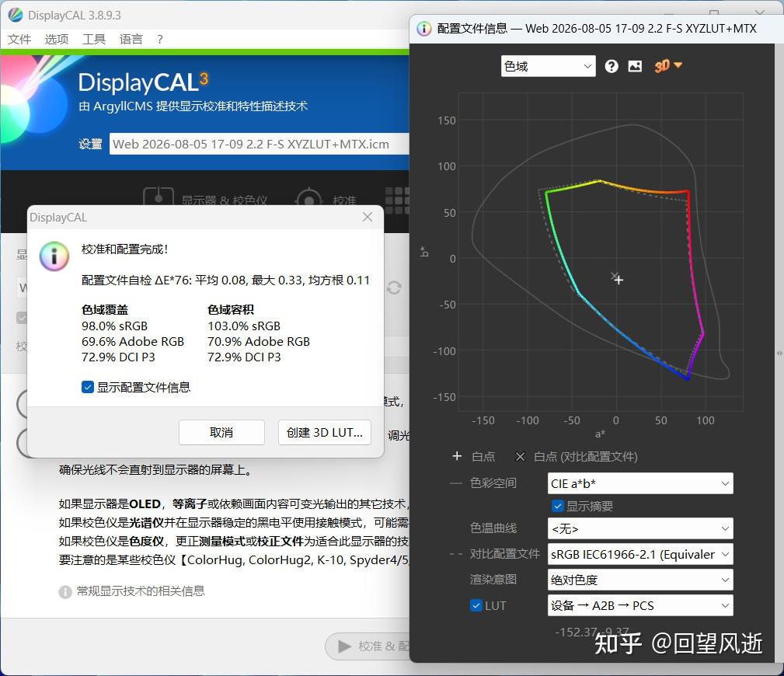Open the 对比配置文件 sRGB dropdown
This screenshot has width=784, height=676.
pyautogui.click(x=640, y=554)
